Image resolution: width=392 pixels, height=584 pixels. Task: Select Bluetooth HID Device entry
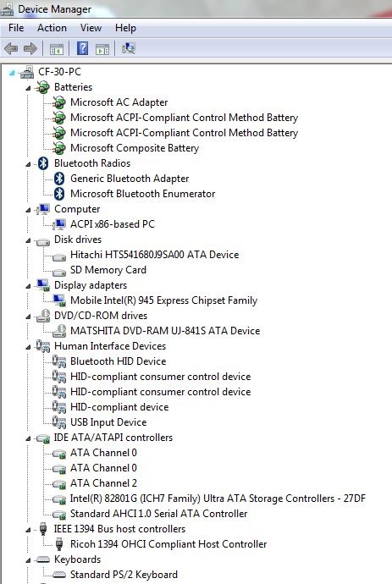click(119, 361)
